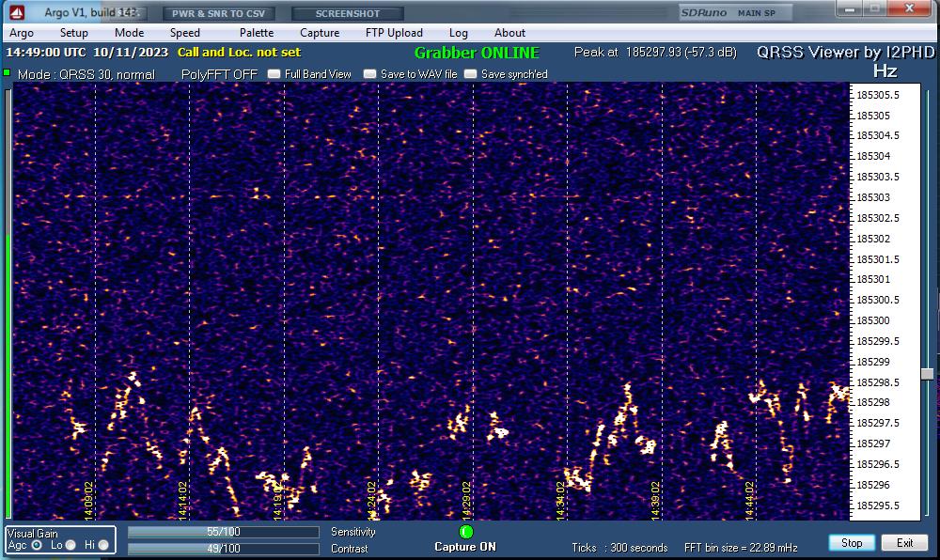Adjust the Sensitivity slider at 55/100
This screenshot has width=940, height=560.
pos(224,532)
